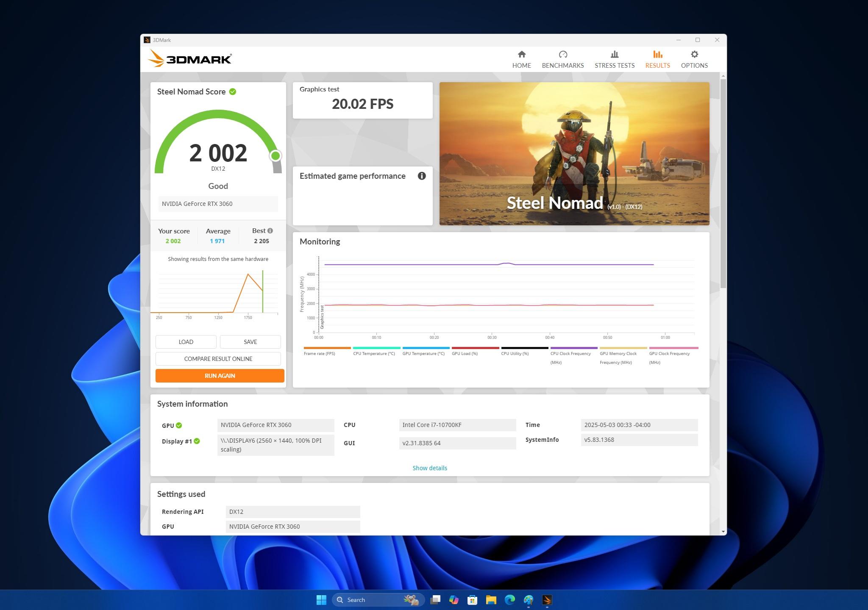Click the scrollbar up arrow
Viewport: 868px width, 610px height.
(x=723, y=76)
